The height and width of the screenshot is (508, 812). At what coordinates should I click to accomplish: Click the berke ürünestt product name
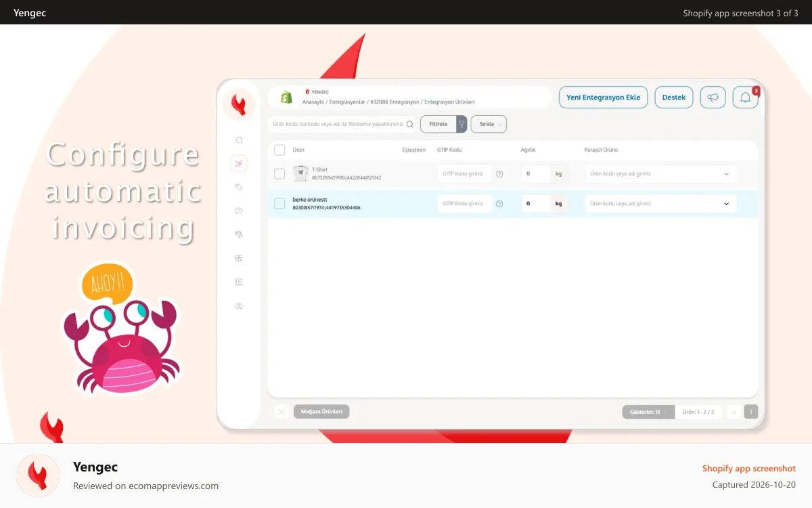pos(310,200)
